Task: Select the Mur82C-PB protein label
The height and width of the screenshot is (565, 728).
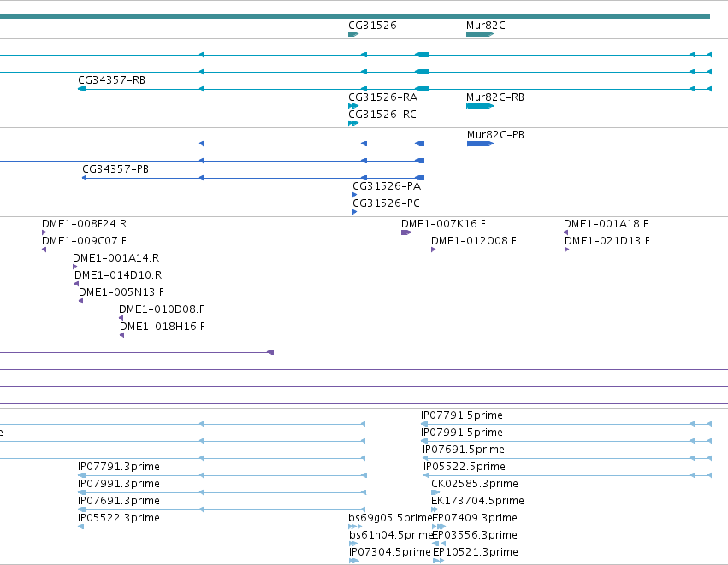Action: [495, 135]
